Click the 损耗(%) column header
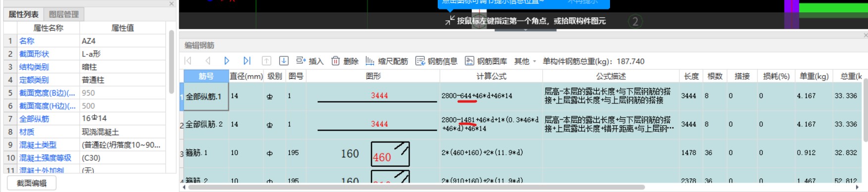Viewport: 868px width, 192px height. click(x=776, y=76)
